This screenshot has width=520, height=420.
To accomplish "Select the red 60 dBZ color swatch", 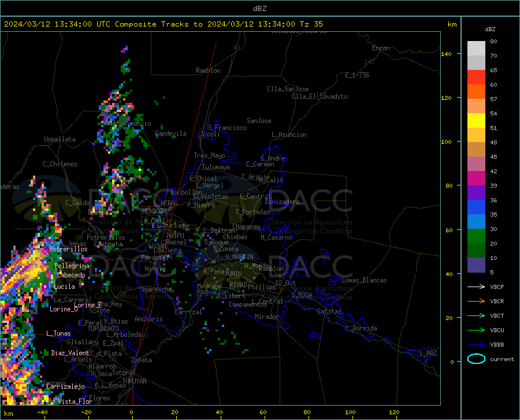I will pyautogui.click(x=476, y=77).
